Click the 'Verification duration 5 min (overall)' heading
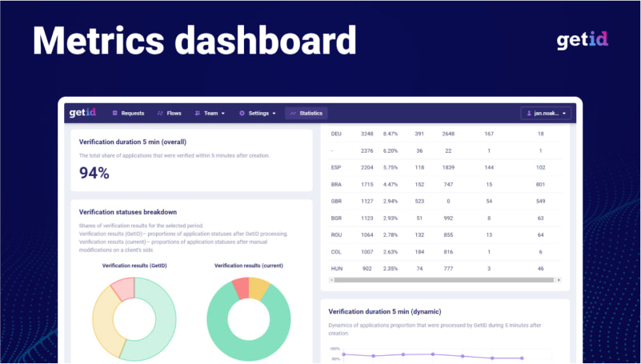Screen dimensions: 641x364 click(133, 142)
